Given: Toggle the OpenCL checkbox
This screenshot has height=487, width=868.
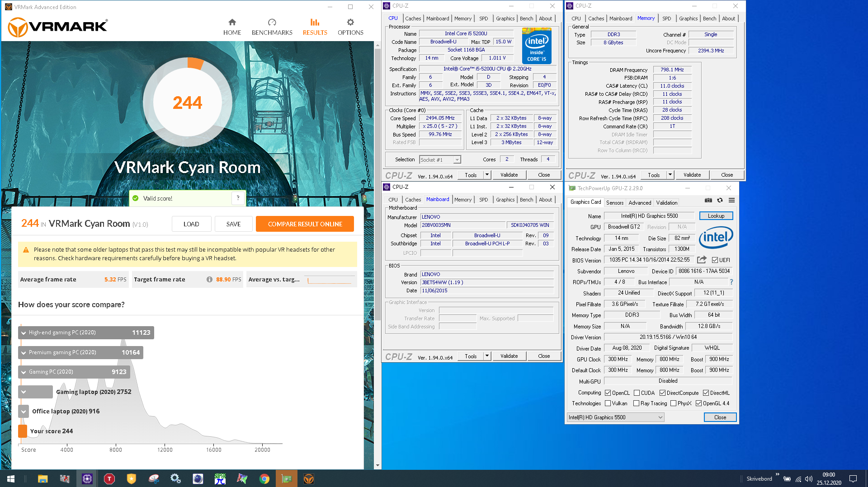Looking at the screenshot, I should pyautogui.click(x=608, y=393).
